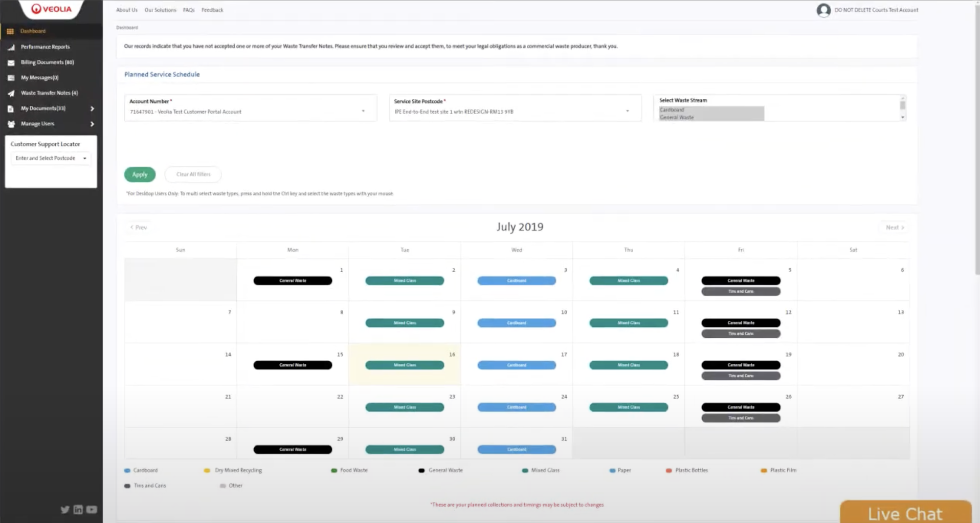Open the Twitter icon in sidebar footer
The height and width of the screenshot is (523, 980).
[65, 510]
